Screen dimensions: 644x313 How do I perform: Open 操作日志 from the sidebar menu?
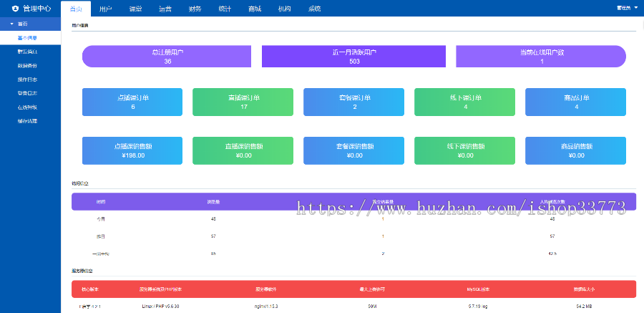point(27,79)
